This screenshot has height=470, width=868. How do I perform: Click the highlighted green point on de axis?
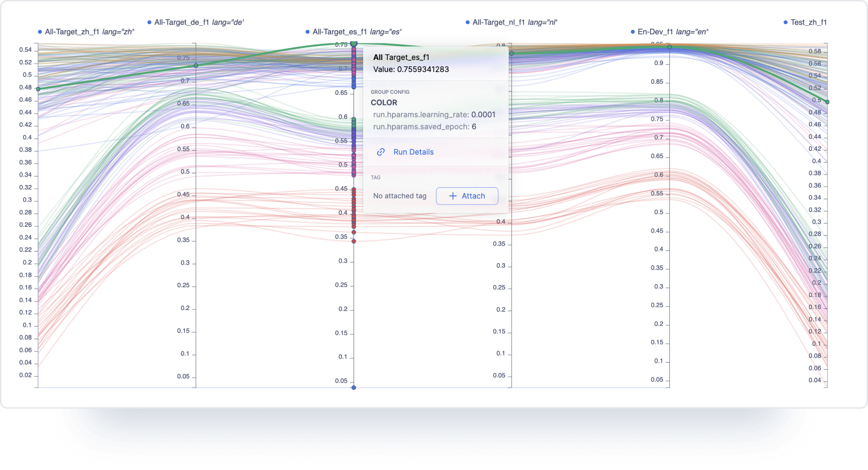coord(196,66)
